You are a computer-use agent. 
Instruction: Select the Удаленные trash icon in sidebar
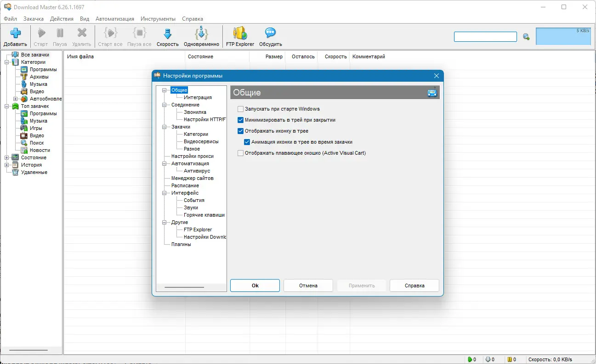(x=15, y=172)
